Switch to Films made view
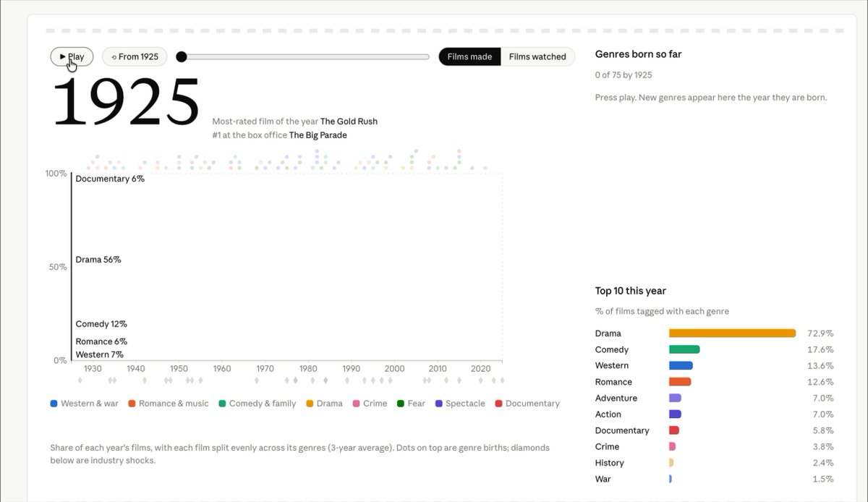 [469, 56]
